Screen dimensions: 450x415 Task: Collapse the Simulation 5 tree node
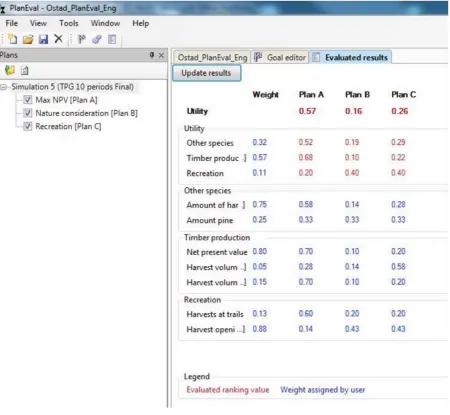click(3, 87)
